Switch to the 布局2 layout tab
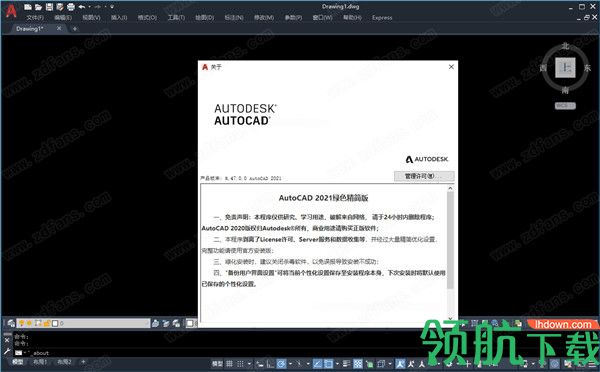Image resolution: width=600 pixels, height=372 pixels. click(64, 362)
